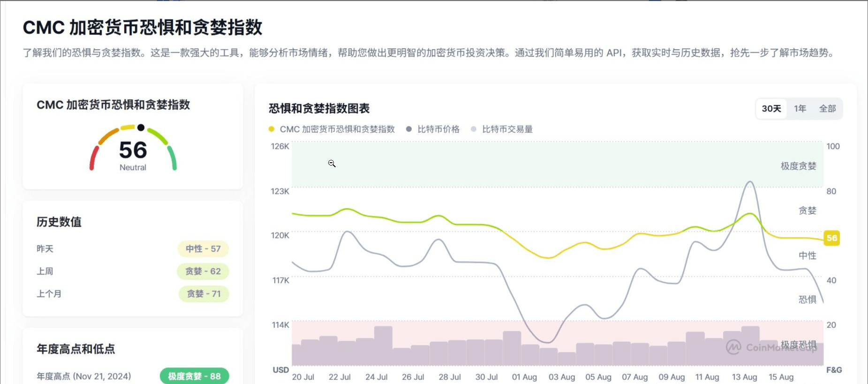This screenshot has height=384, width=868.
Task: Toggle 比特币交易量 legend gray dot
Action: pos(474,129)
